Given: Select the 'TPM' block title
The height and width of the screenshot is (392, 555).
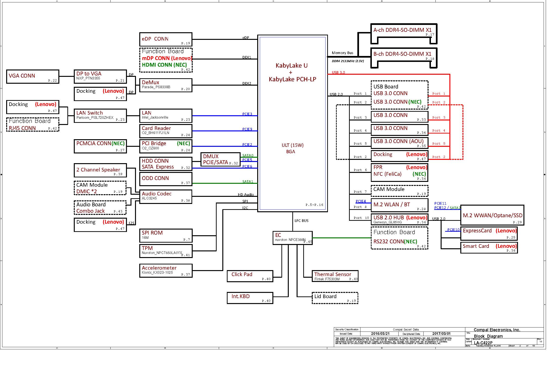Looking at the screenshot, I should [147, 248].
